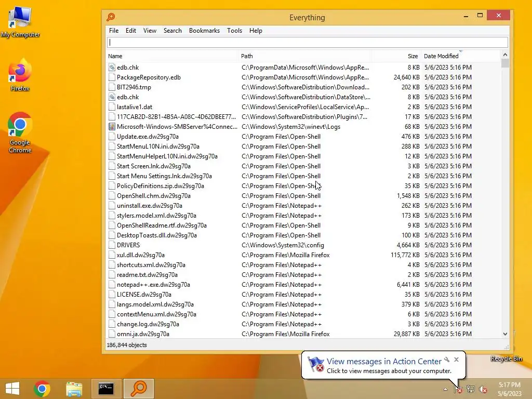
Task: Click the Firefox desktop shortcut
Action: (20, 75)
